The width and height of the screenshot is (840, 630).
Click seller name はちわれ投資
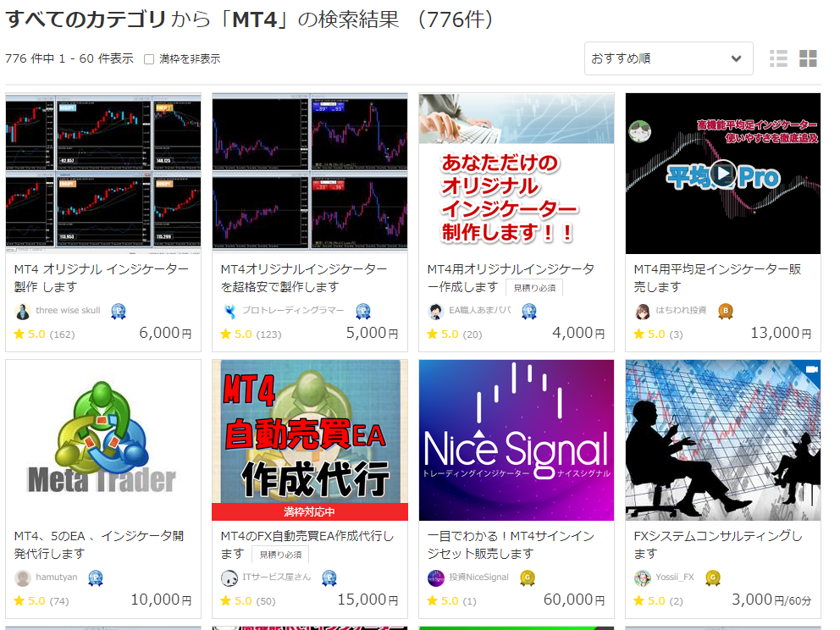pyautogui.click(x=681, y=310)
